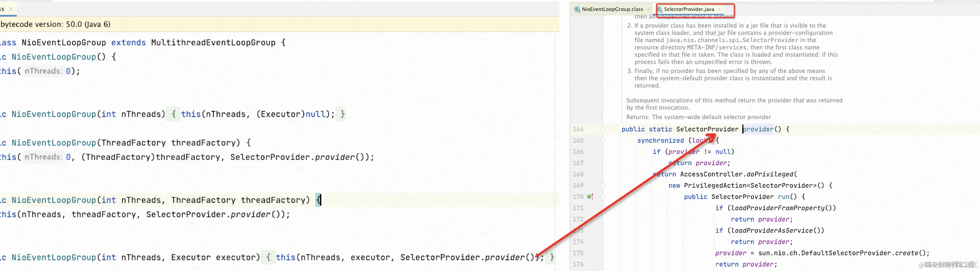
Task: Click line number 176 in the gutter
Action: click(x=578, y=264)
